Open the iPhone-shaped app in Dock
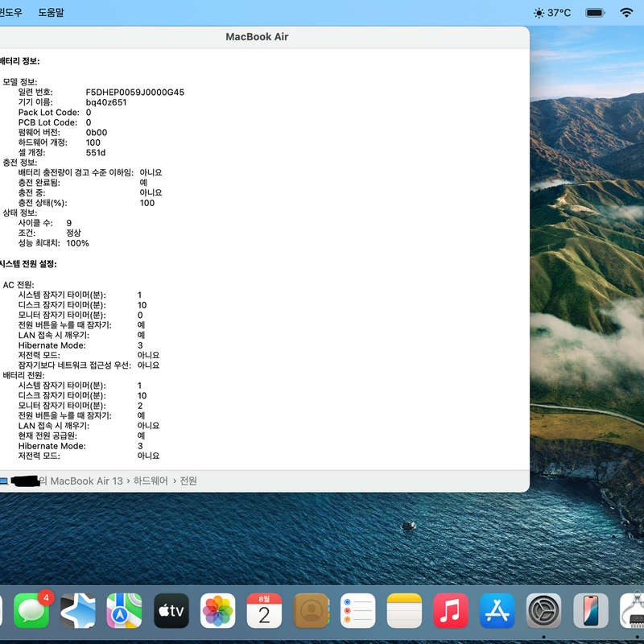The image size is (644, 644). click(x=591, y=611)
